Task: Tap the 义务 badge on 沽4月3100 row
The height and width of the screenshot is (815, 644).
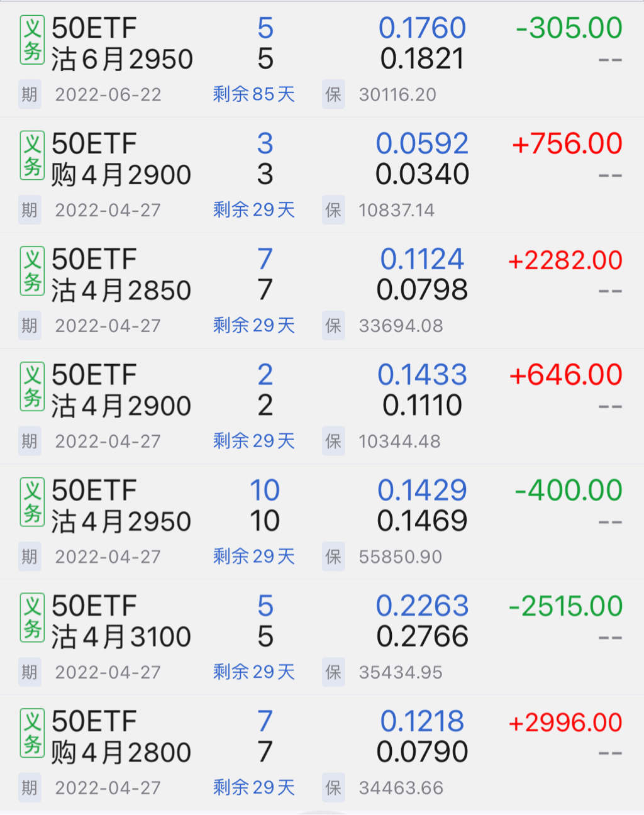Action: tap(32, 618)
